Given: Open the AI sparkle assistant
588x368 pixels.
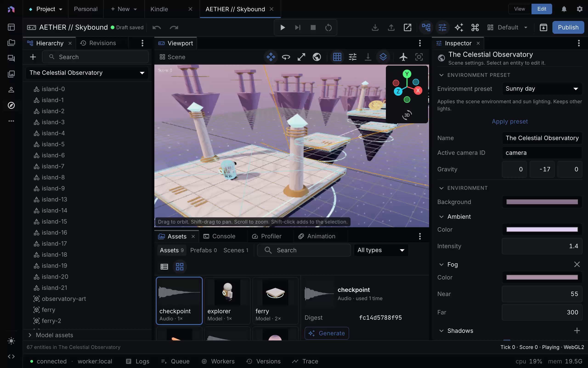Looking at the screenshot, I should coord(459,28).
